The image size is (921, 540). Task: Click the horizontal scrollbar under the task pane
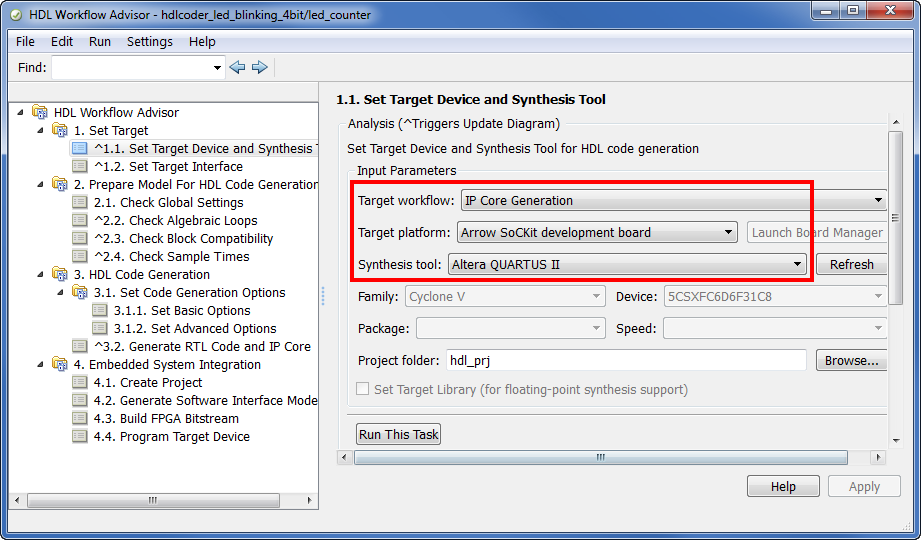[x=611, y=457]
